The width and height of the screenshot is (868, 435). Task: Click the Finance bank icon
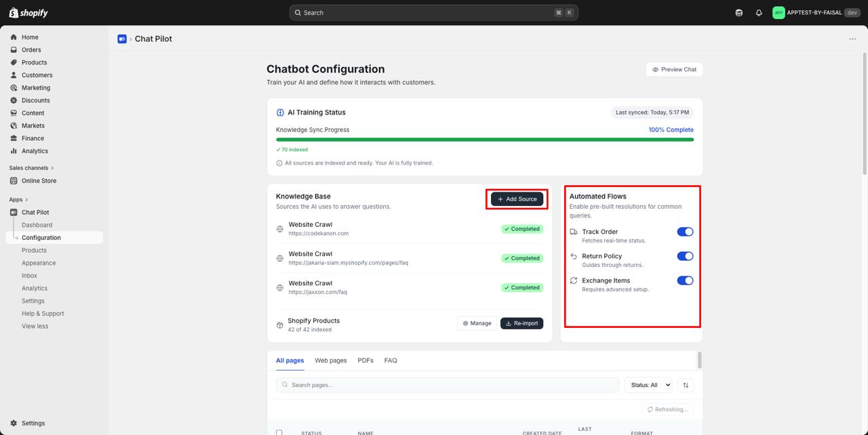pos(14,138)
